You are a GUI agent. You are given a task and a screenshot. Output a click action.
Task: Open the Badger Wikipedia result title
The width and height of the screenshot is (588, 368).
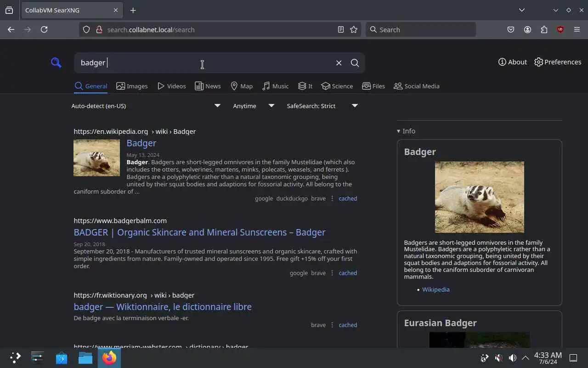click(141, 143)
